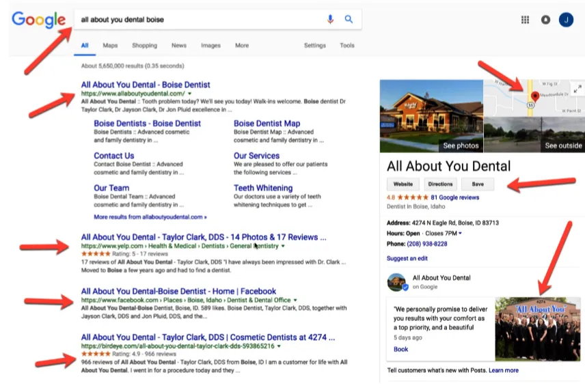Open the Our Services sitelink
585x392 pixels.
256,156
